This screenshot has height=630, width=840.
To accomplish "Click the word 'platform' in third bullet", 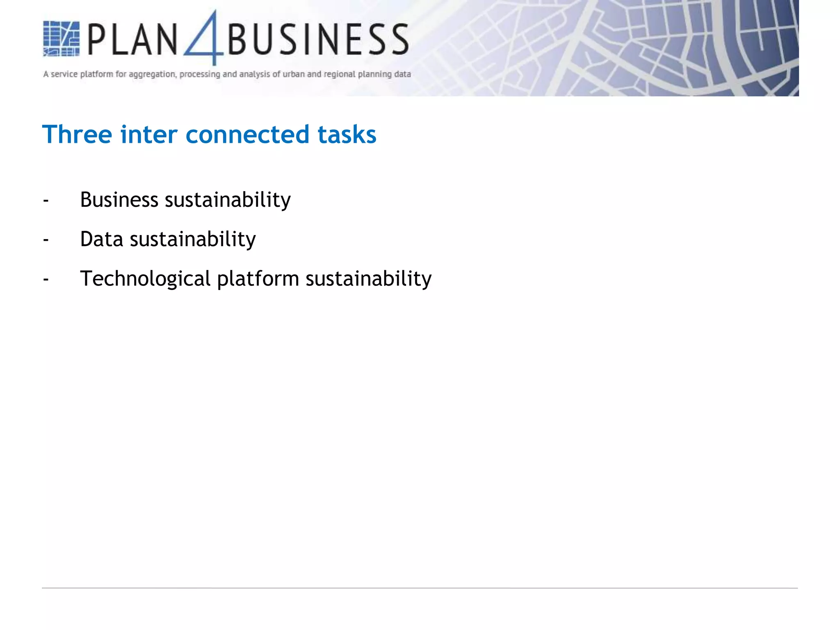I will point(258,278).
